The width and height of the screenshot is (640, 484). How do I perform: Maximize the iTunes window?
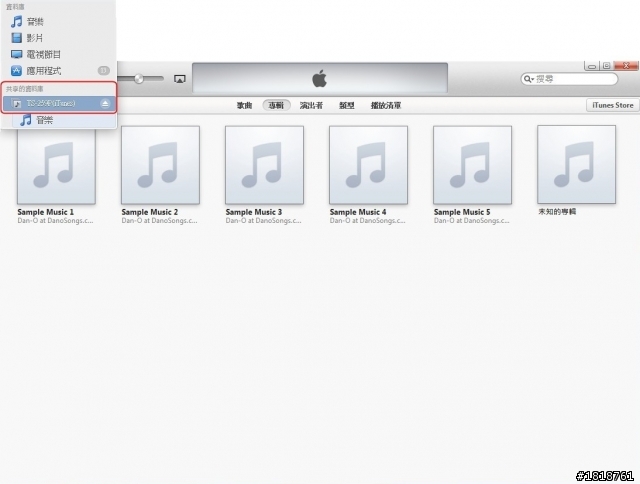click(x=606, y=66)
